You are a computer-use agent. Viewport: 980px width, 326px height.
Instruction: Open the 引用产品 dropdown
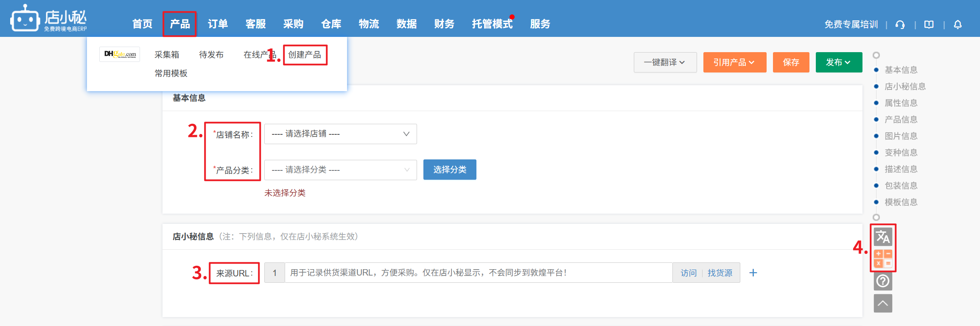(734, 62)
